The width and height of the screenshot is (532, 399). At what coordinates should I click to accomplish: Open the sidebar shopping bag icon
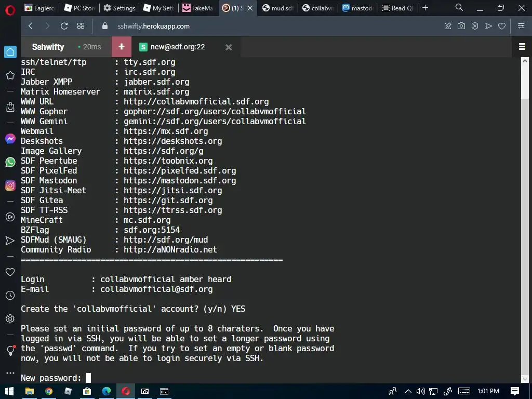[x=10, y=107]
